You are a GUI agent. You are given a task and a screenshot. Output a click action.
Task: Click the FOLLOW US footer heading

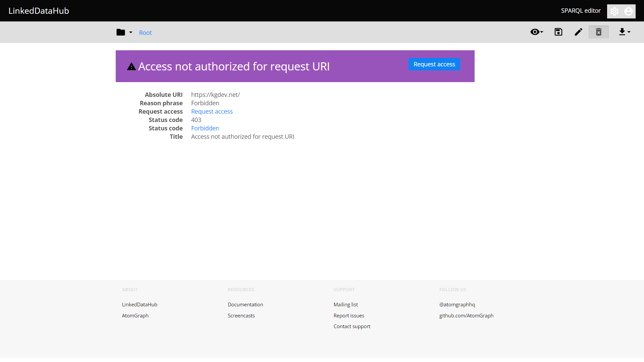click(452, 290)
